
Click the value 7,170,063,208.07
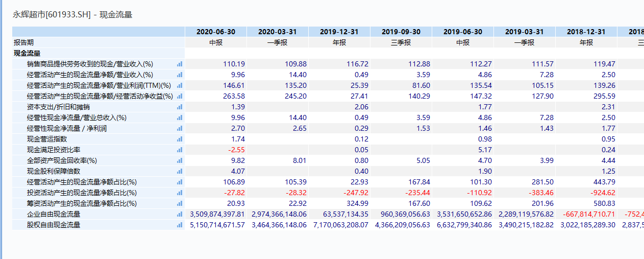click(341, 225)
